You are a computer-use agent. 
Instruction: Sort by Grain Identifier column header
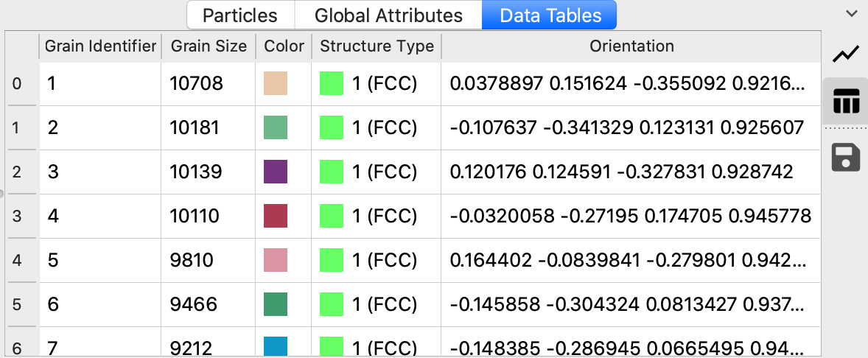click(100, 46)
